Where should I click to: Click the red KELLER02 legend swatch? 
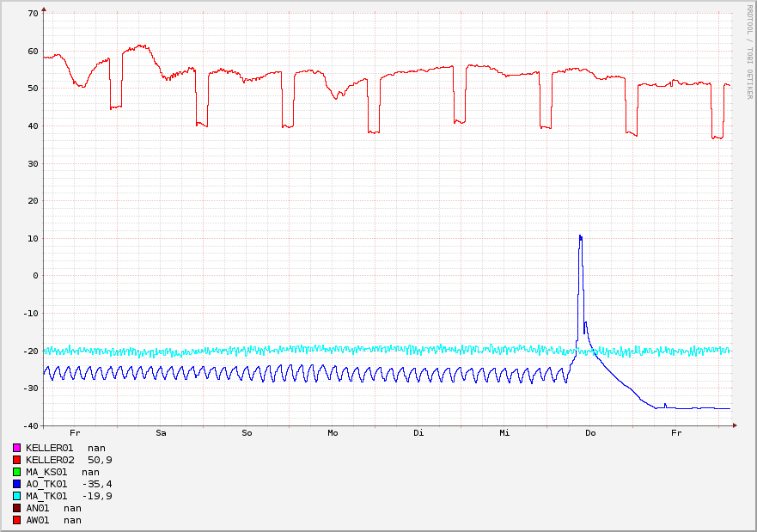click(x=16, y=460)
